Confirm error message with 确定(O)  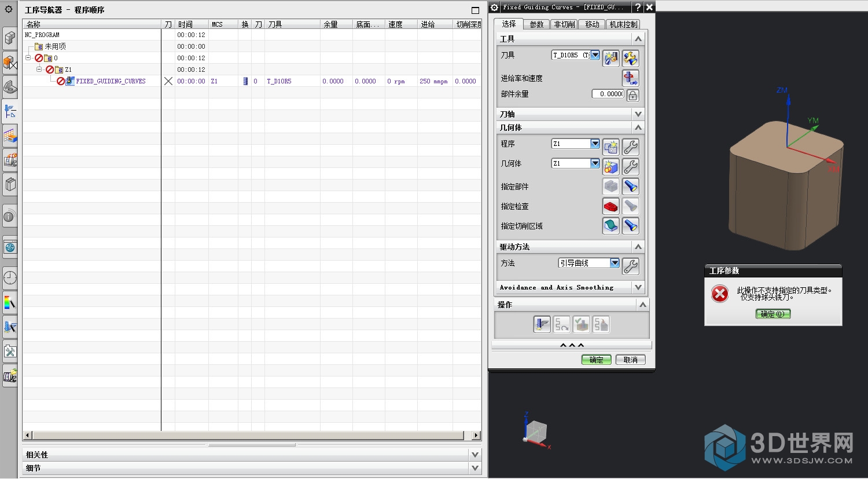click(773, 314)
